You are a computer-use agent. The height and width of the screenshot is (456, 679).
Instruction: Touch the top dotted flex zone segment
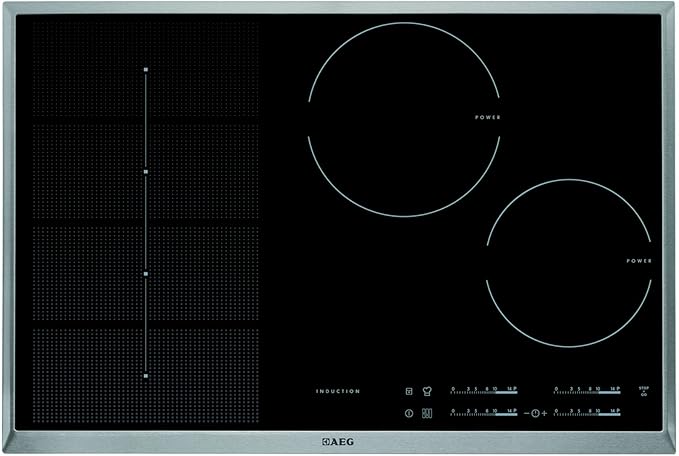pos(145,70)
